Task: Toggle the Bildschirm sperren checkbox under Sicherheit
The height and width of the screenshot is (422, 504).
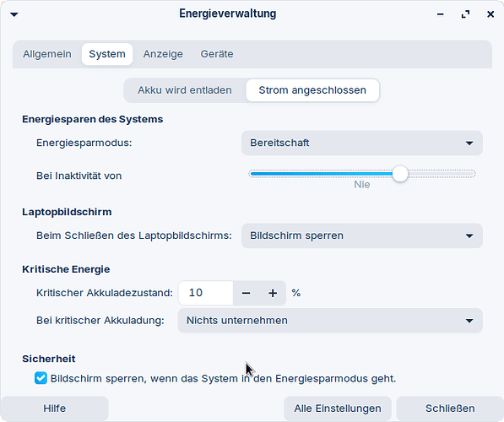Action: (x=41, y=378)
